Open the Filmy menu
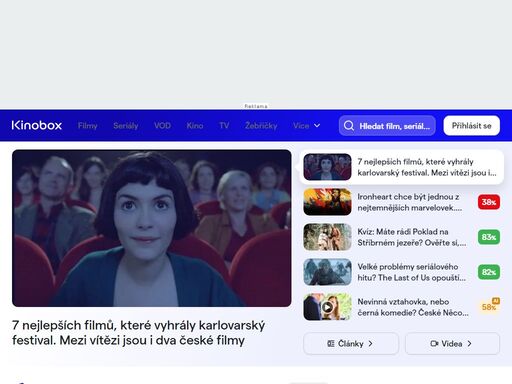The height and width of the screenshot is (384, 512). click(x=87, y=126)
